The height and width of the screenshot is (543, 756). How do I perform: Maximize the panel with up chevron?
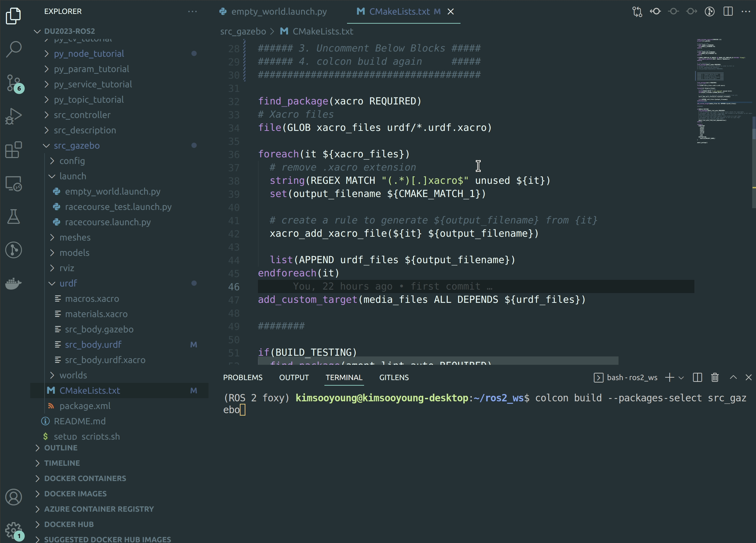[733, 377]
